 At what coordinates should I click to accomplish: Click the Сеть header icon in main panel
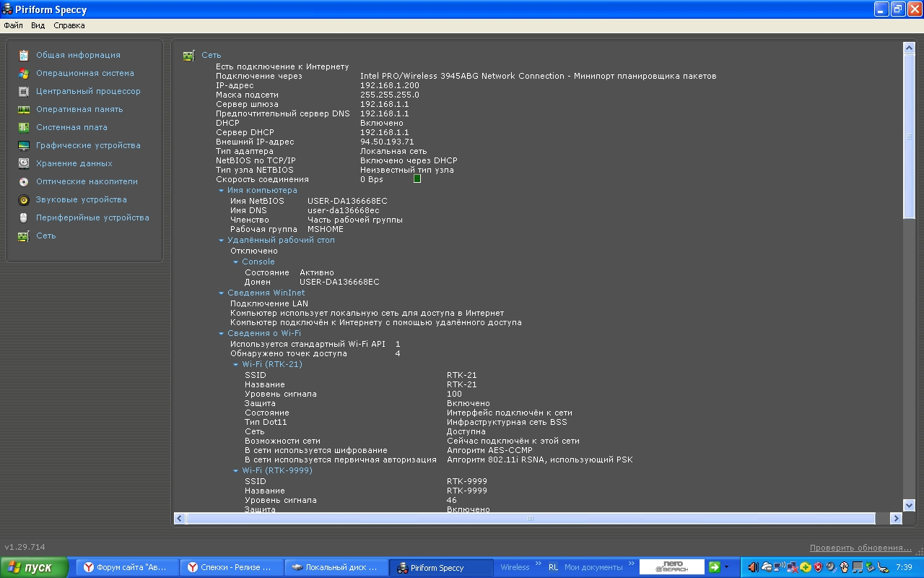[x=188, y=55]
